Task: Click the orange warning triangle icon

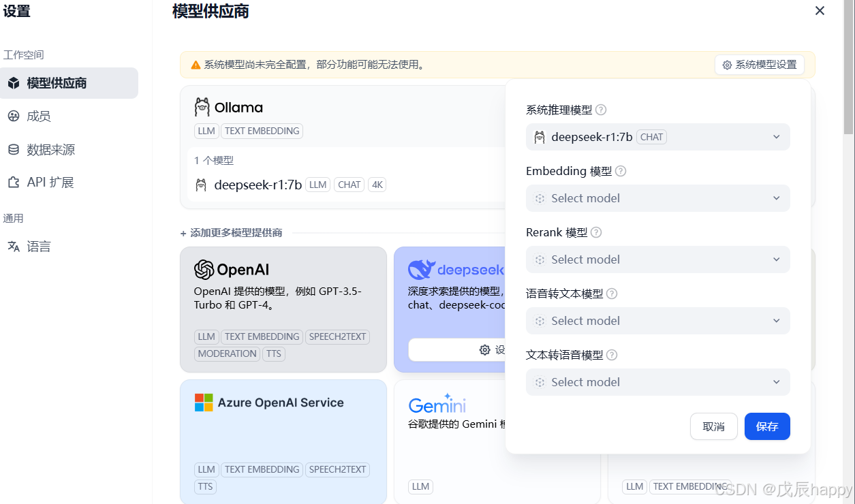Action: pos(196,65)
